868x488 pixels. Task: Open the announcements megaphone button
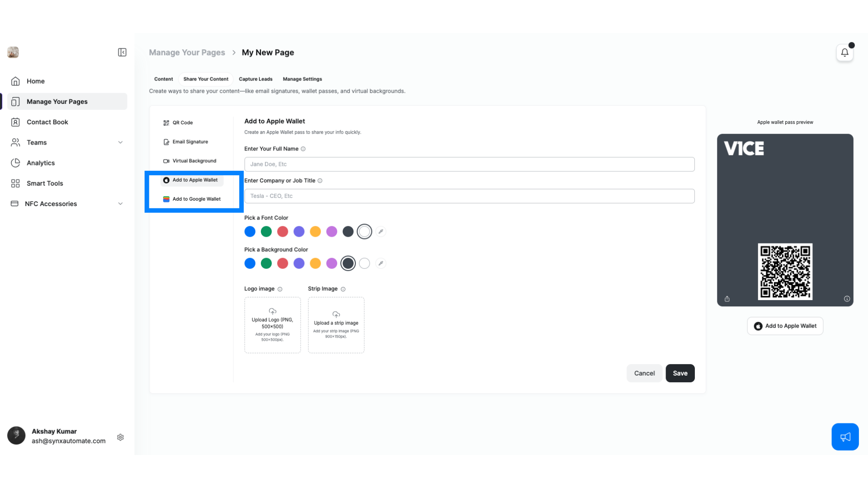pyautogui.click(x=845, y=437)
